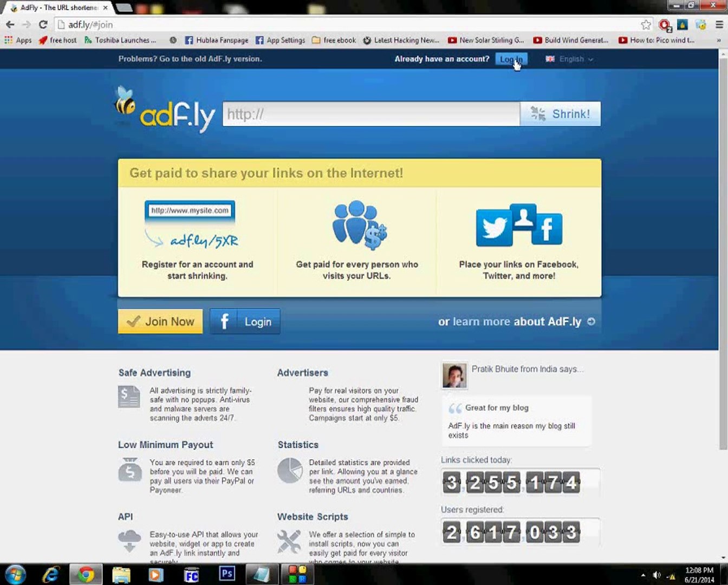Reload the adf.ly page
This screenshot has height=585, width=728.
(x=43, y=24)
